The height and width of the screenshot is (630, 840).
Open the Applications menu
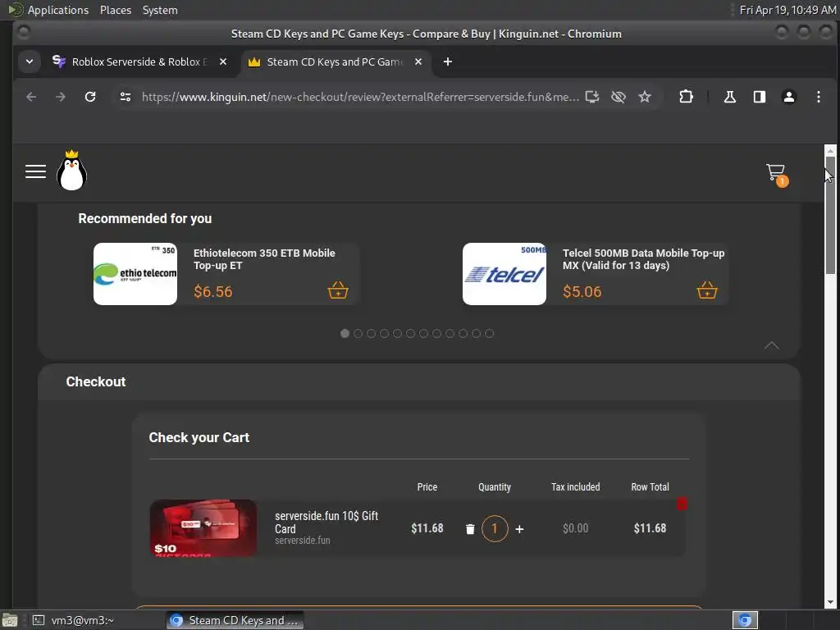pyautogui.click(x=58, y=10)
